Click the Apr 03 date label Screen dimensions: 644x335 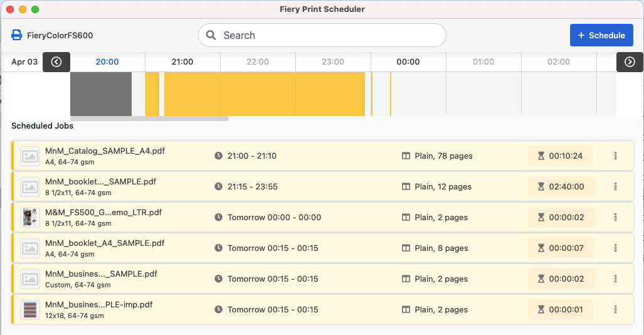[24, 61]
